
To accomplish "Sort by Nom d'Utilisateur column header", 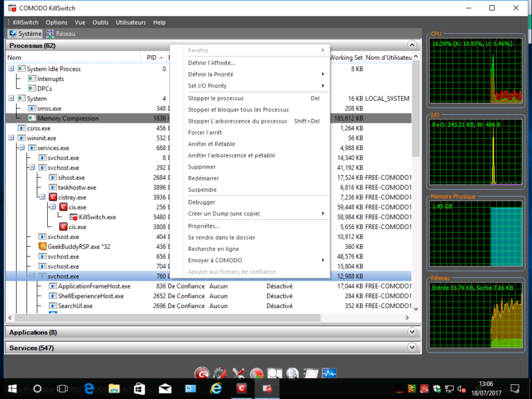I will pyautogui.click(x=388, y=57).
